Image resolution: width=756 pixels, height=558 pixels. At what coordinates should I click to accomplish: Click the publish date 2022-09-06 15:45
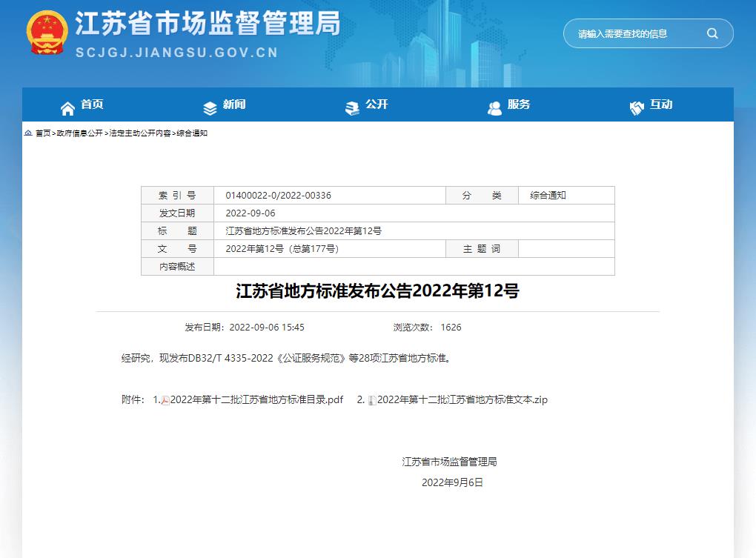pos(267,328)
